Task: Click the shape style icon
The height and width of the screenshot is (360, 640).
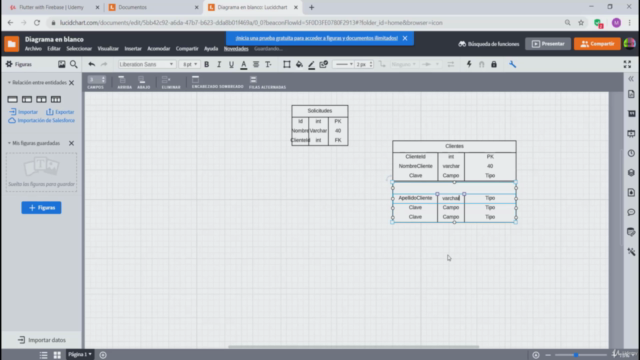Action: tap(324, 64)
